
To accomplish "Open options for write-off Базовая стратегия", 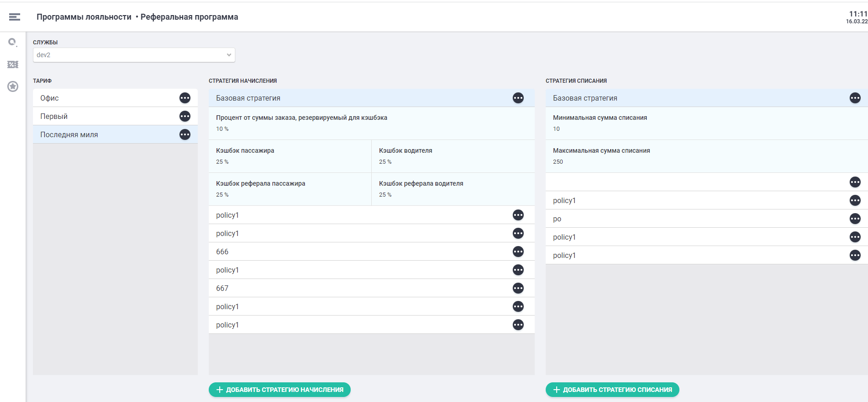I will (x=855, y=98).
